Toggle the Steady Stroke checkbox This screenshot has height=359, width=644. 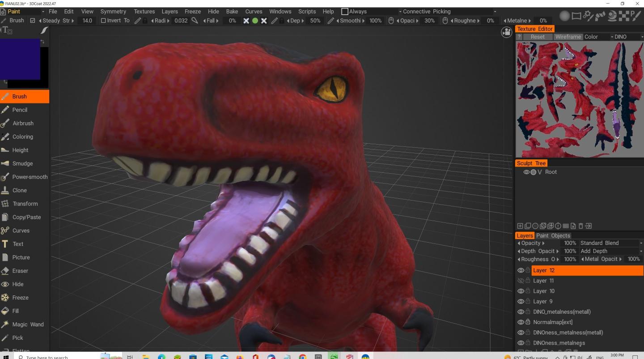[33, 21]
